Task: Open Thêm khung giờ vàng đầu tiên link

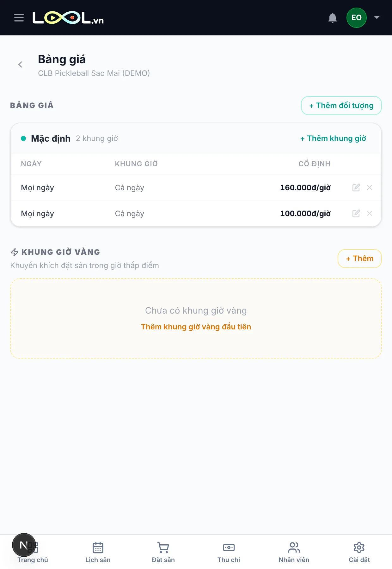Action: pyautogui.click(x=196, y=327)
